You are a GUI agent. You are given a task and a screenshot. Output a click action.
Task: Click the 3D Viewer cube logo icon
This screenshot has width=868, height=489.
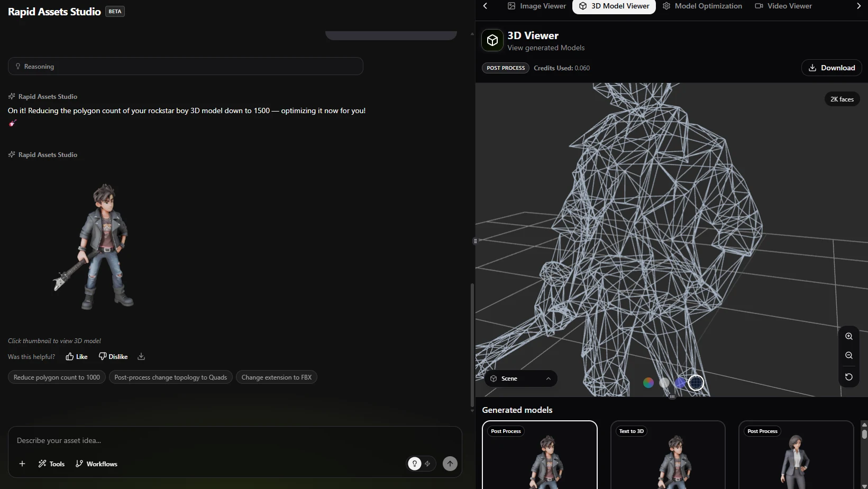(492, 40)
